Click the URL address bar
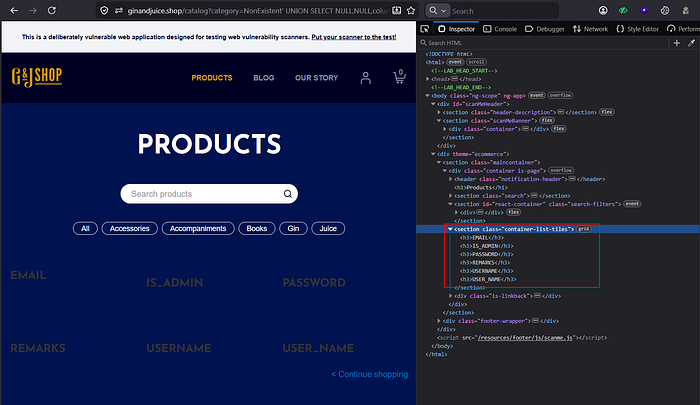 tap(257, 11)
